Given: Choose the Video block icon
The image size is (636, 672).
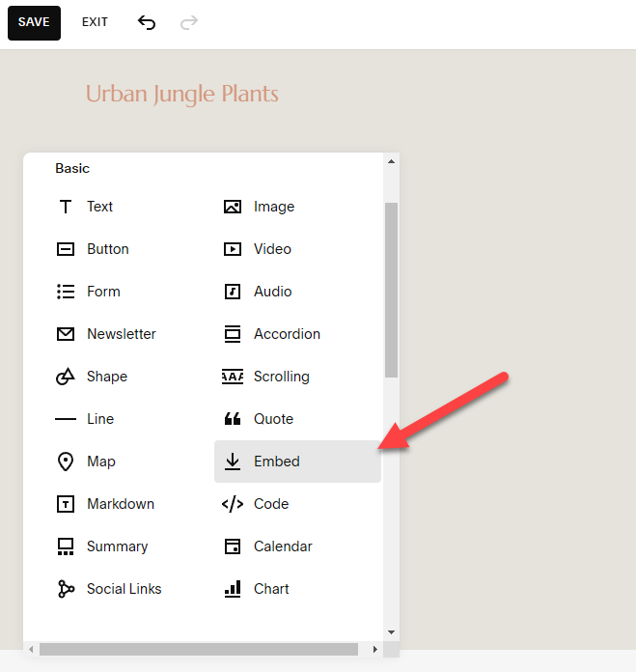Looking at the screenshot, I should point(233,249).
